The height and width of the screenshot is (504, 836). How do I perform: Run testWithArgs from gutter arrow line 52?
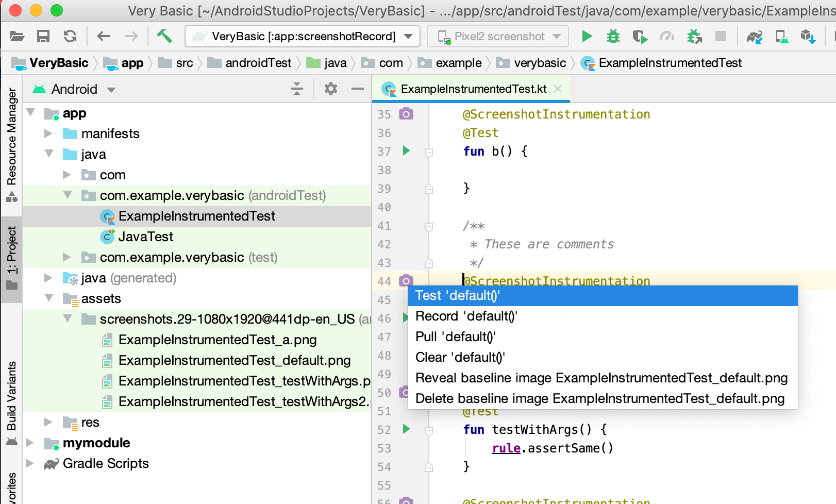(406, 429)
